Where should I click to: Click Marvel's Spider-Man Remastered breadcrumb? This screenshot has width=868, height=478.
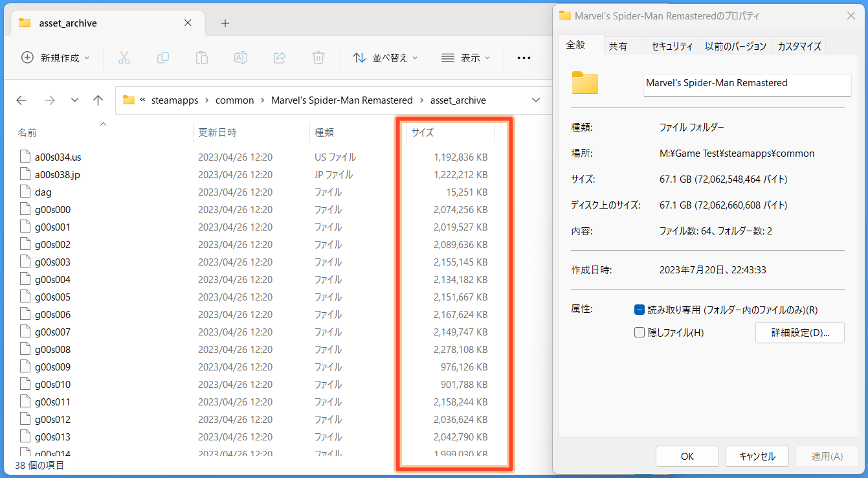tap(342, 100)
